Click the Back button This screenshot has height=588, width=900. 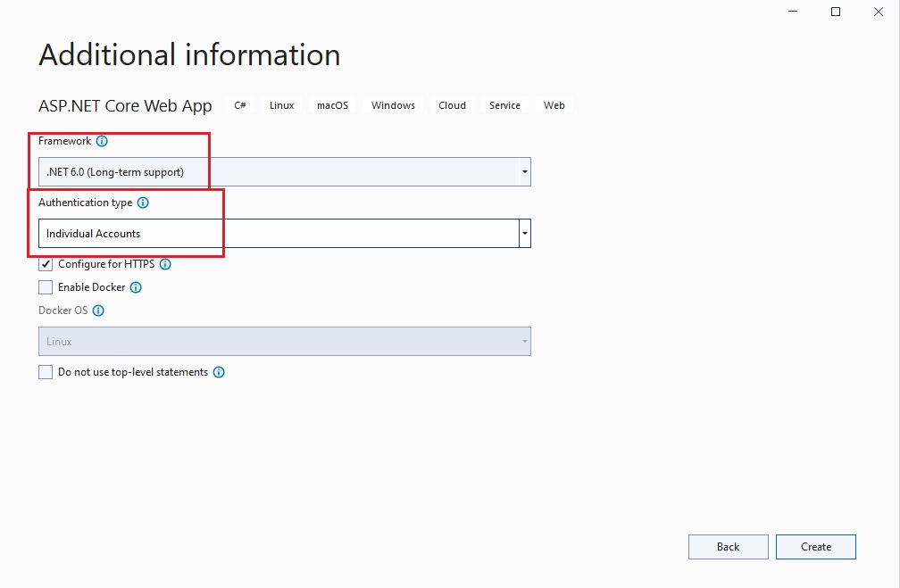pos(729,547)
